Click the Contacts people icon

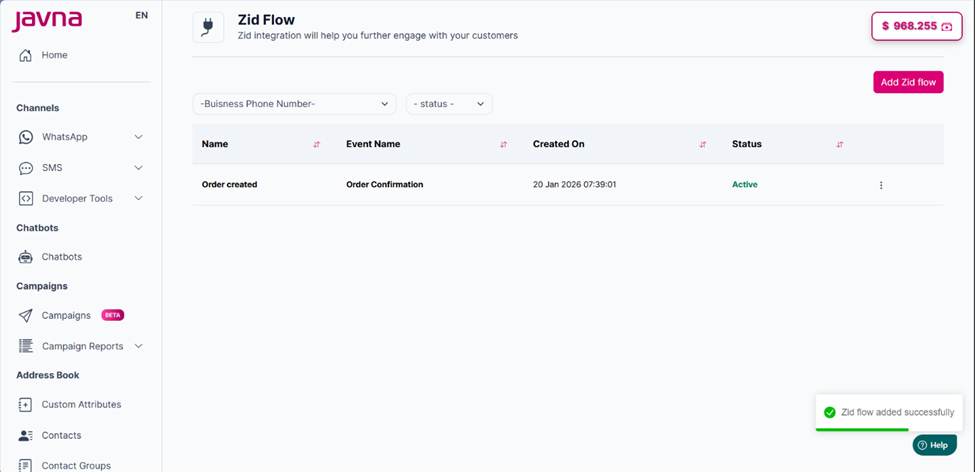click(x=26, y=436)
